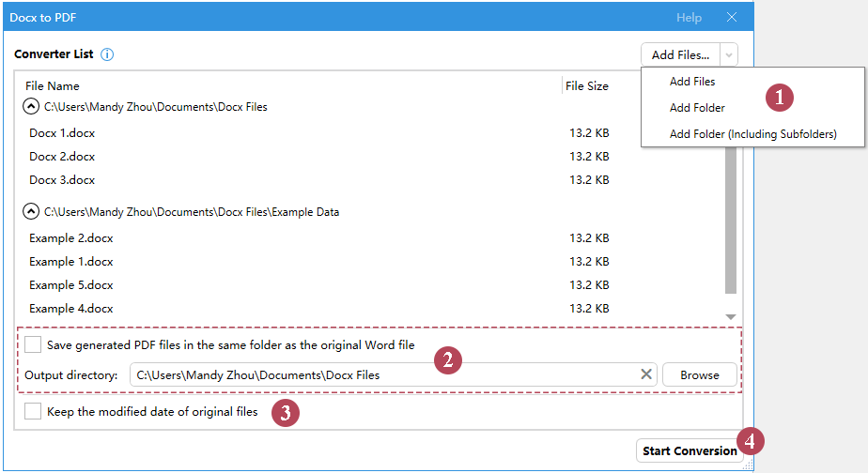Screen dimensions: 868x473
Task: Select Docx 1.docx in the list
Action: click(x=62, y=132)
